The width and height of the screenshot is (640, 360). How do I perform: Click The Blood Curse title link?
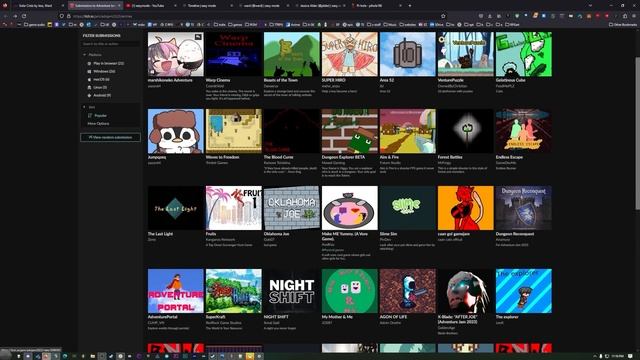tap(278, 157)
